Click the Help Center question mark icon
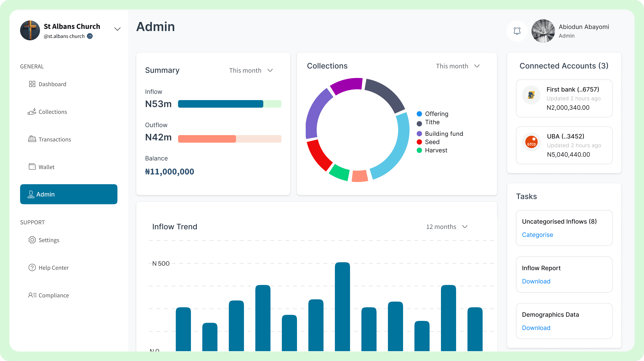This screenshot has width=644, height=361. point(32,267)
